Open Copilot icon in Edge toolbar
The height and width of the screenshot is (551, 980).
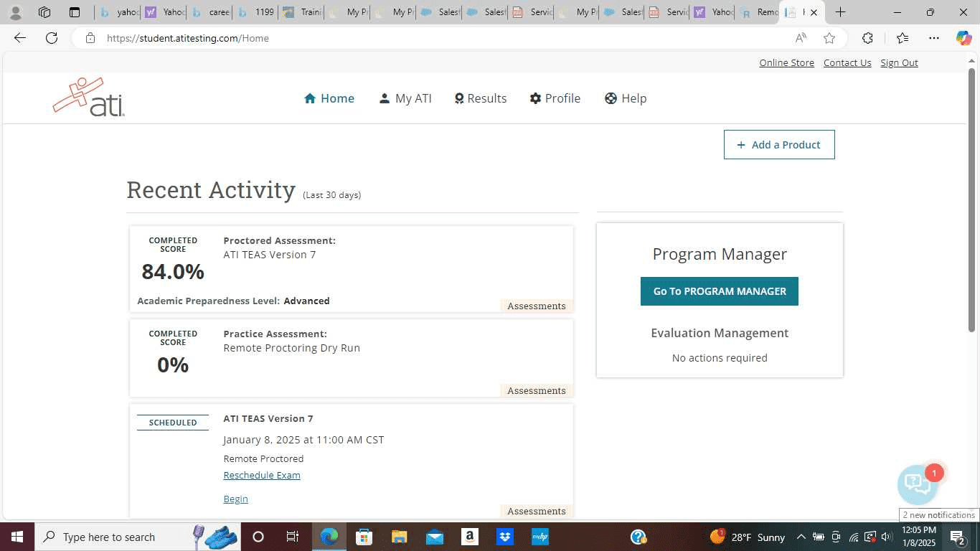tap(963, 38)
